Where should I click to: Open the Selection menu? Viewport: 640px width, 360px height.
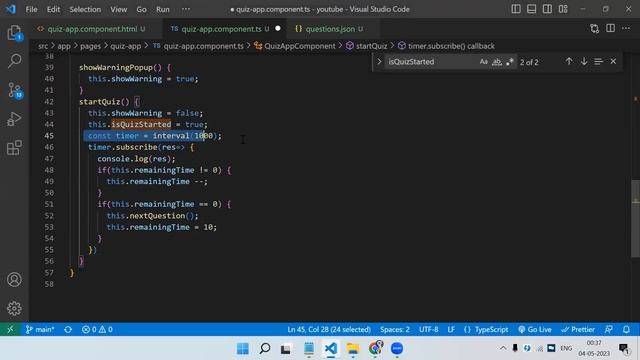click(x=85, y=9)
